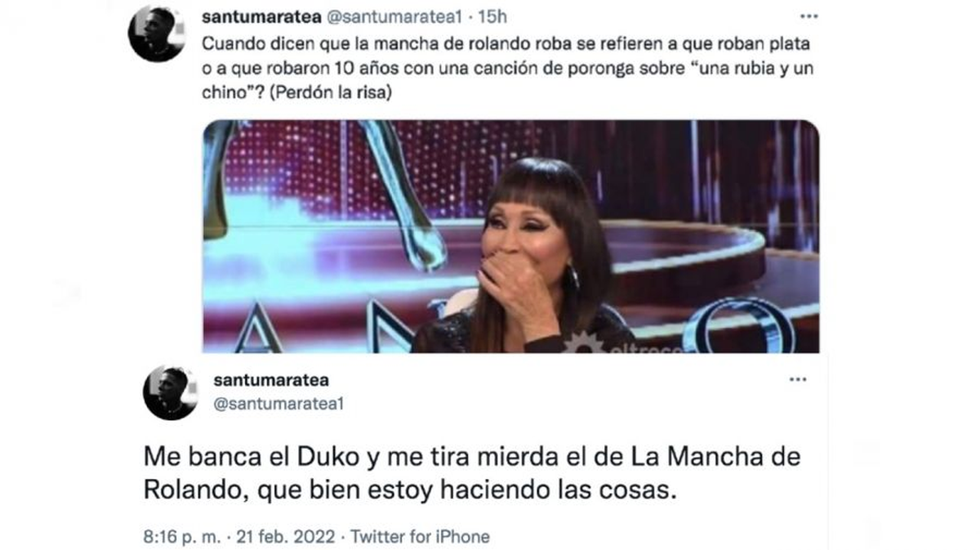Open the attached TV studio image

[x=510, y=237]
